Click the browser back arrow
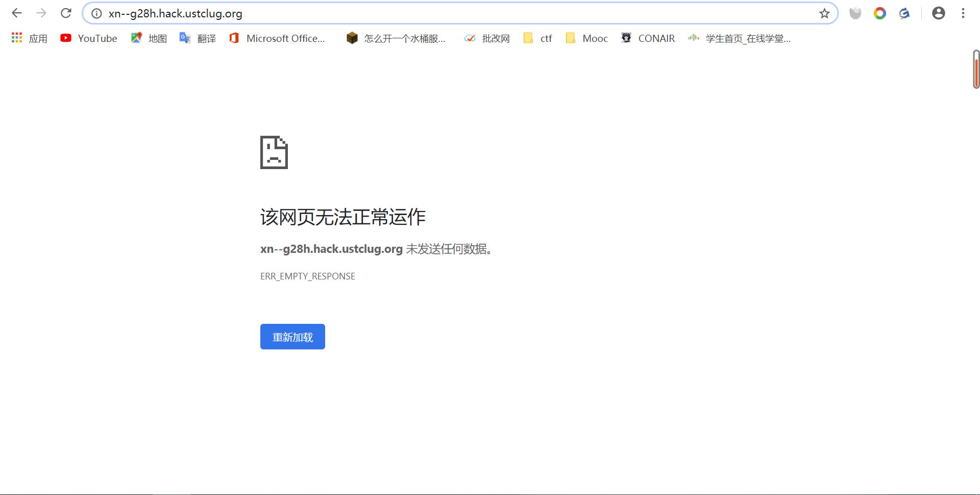This screenshot has width=980, height=495. point(17,13)
